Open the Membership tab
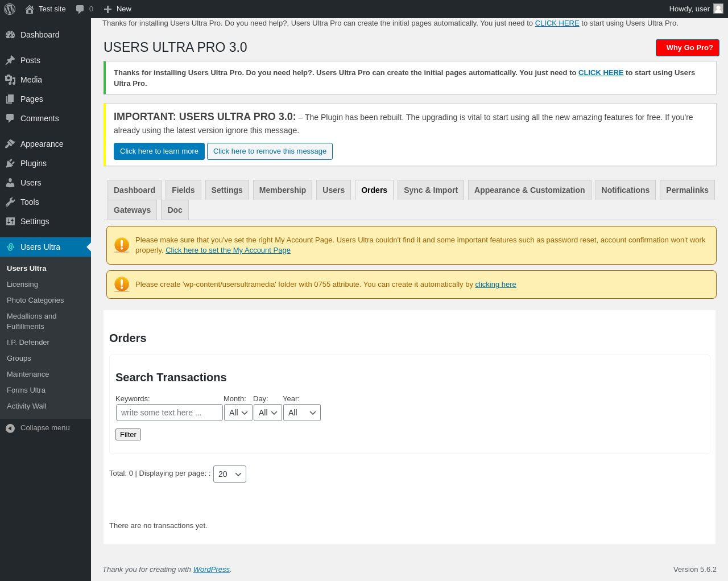This screenshot has height=581, width=728. (x=283, y=190)
